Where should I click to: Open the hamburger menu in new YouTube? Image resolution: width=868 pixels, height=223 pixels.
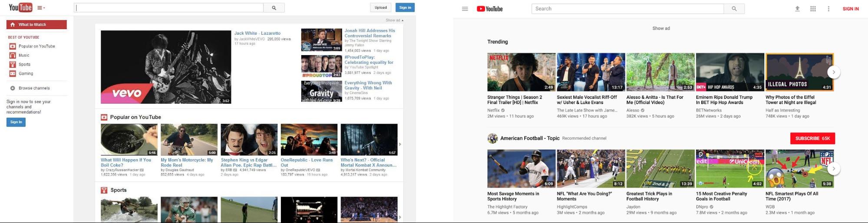(x=465, y=9)
